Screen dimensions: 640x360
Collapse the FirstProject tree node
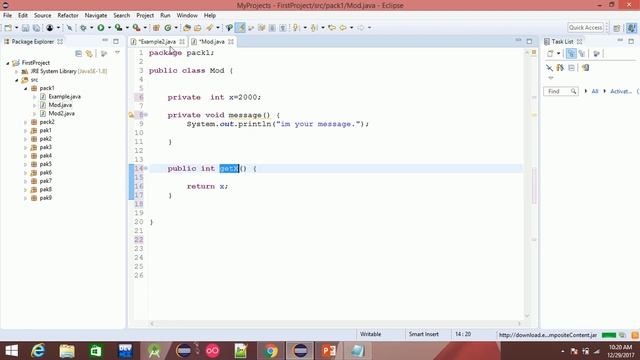[x=8, y=63]
